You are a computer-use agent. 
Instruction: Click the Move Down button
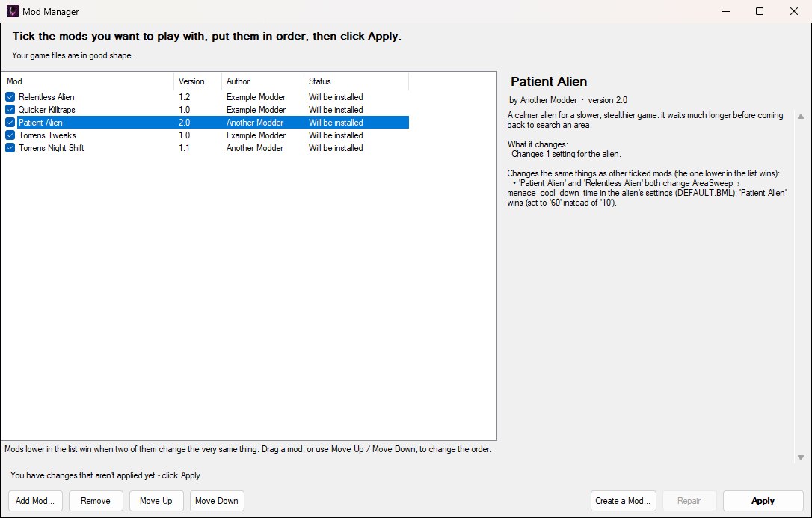(x=217, y=500)
